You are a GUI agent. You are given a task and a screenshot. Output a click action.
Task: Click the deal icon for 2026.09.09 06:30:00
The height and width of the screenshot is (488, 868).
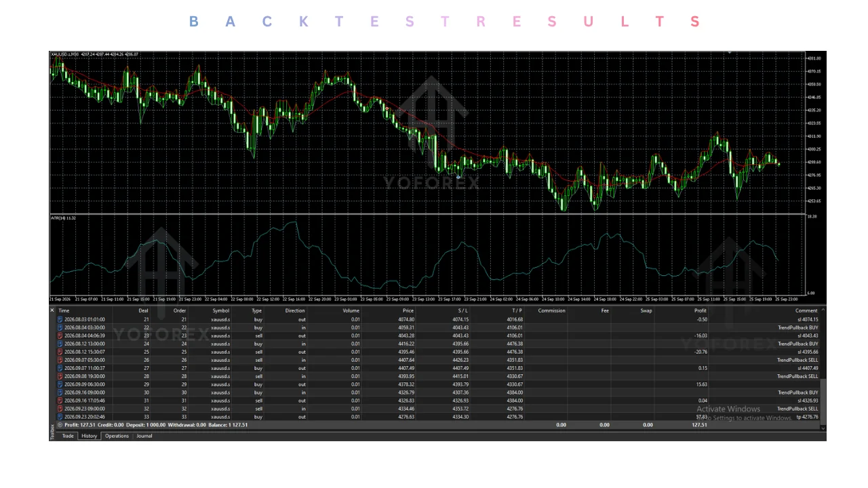60,384
